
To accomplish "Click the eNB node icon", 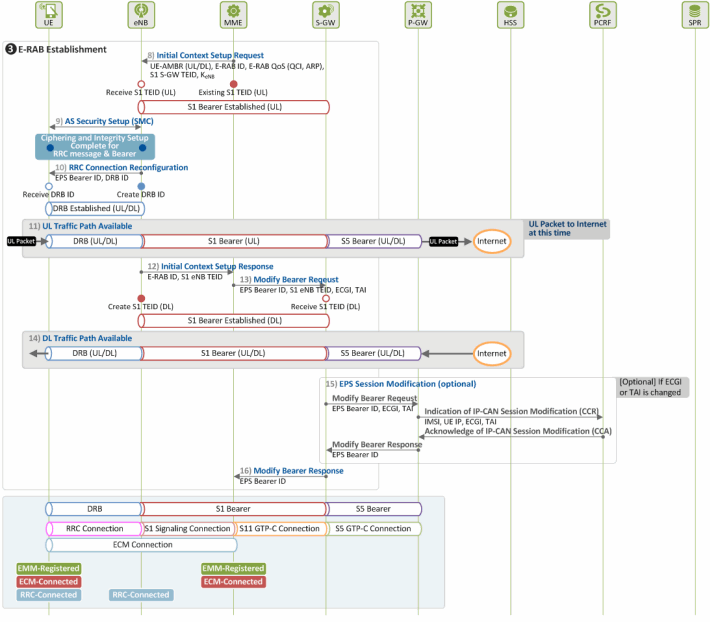I will [x=141, y=14].
